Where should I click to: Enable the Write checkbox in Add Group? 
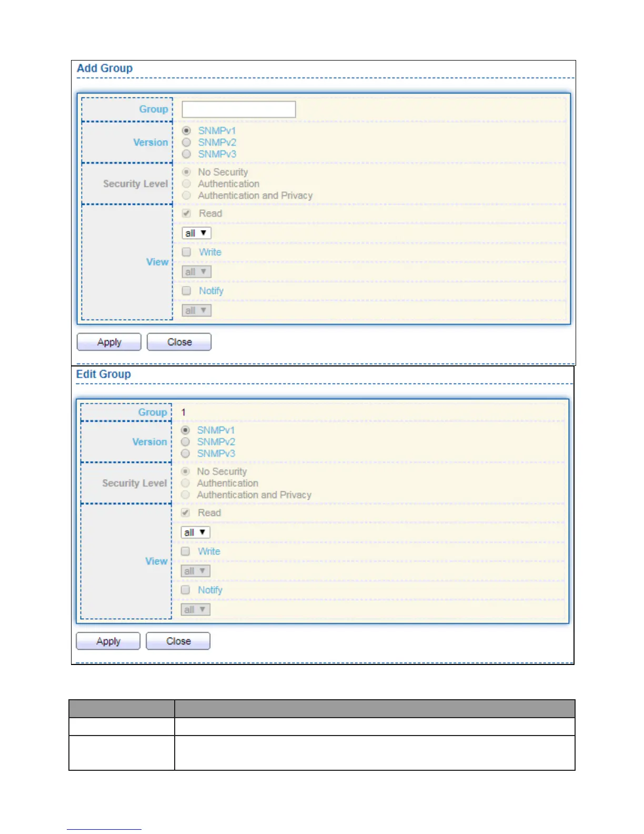coord(186,252)
